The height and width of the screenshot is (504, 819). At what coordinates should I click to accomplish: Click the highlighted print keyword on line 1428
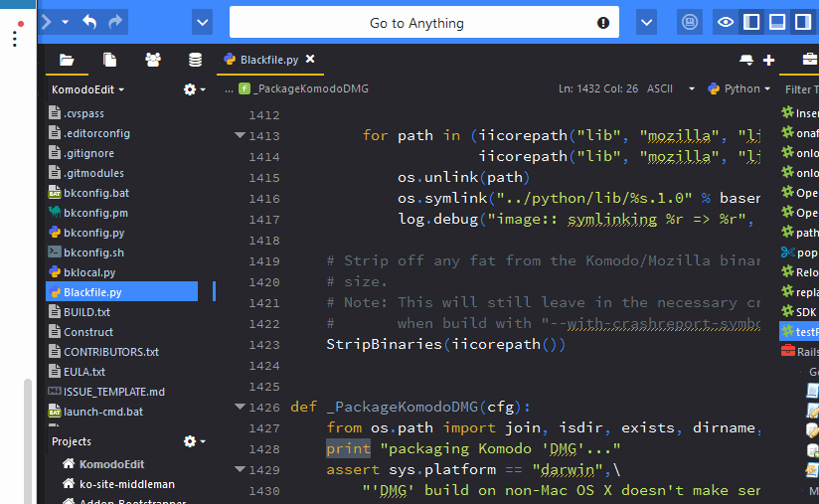(x=349, y=448)
